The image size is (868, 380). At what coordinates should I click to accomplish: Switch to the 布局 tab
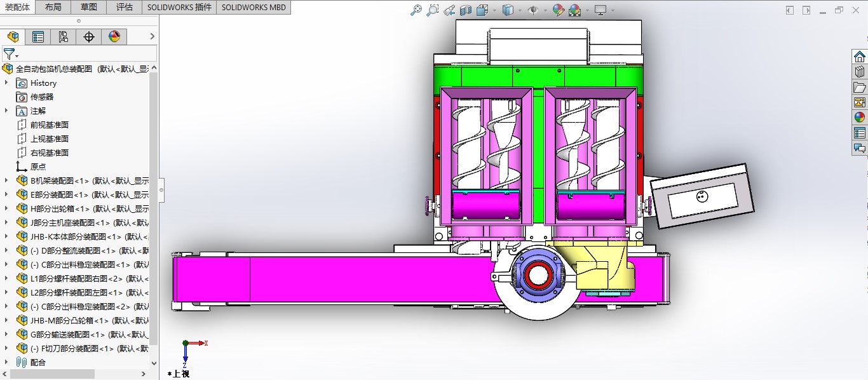53,7
